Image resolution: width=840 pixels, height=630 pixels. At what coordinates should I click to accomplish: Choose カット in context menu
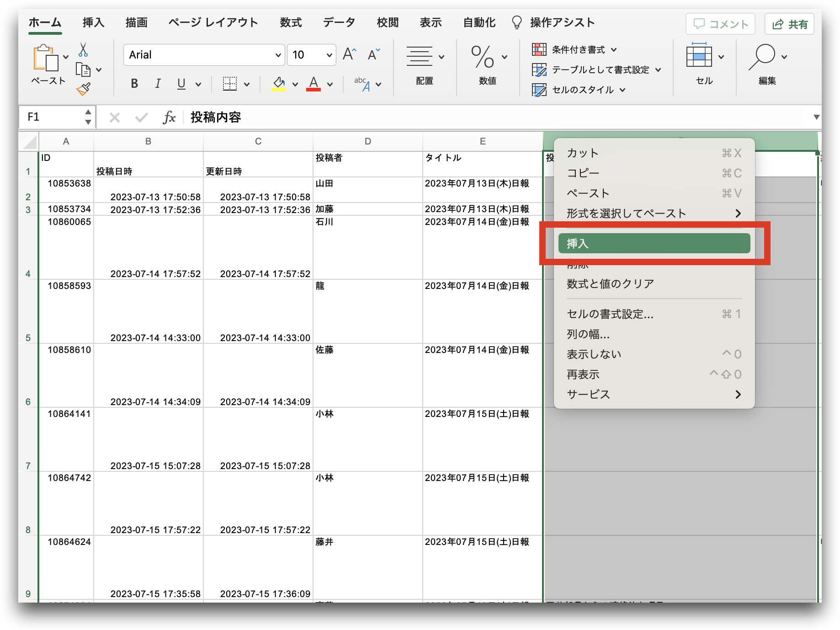(x=654, y=153)
